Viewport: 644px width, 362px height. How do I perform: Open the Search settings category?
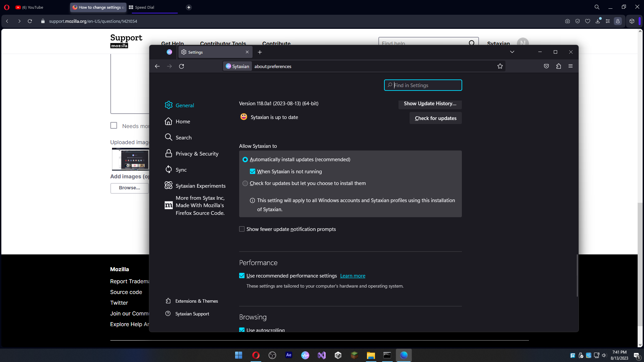point(178,137)
